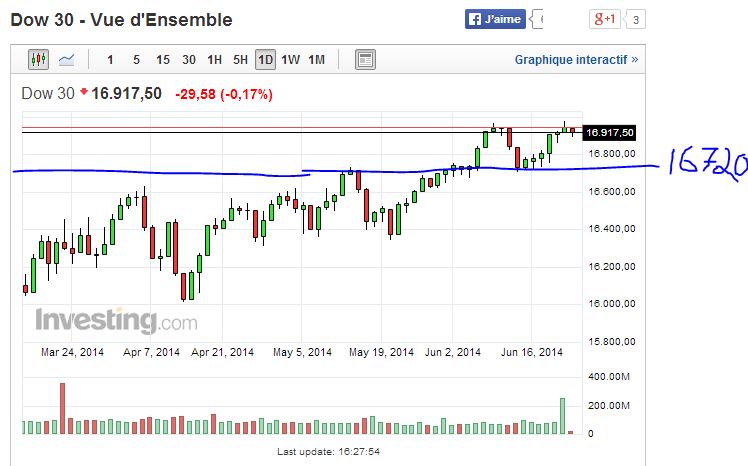Select the 5H timeframe
Viewport: 748px width, 466px height.
pyautogui.click(x=240, y=60)
